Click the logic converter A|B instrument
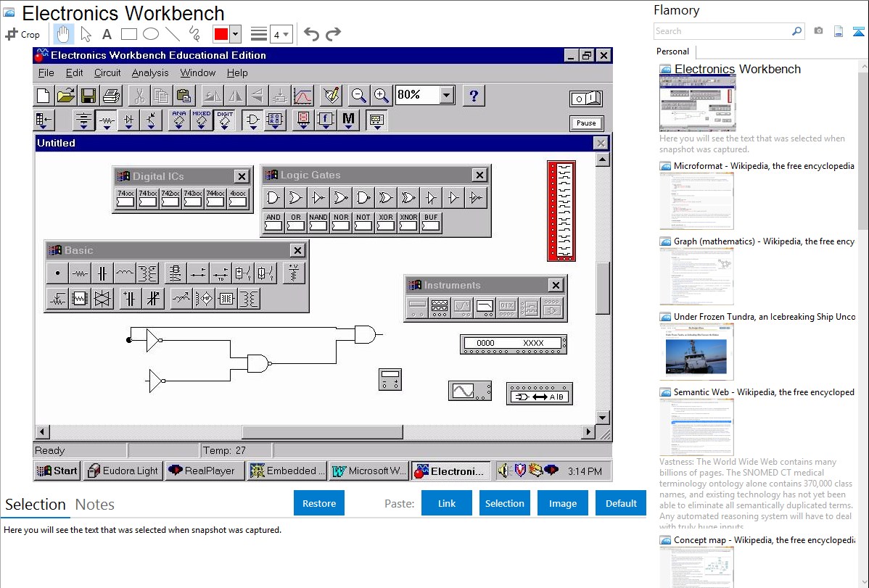Viewport: 869px width, 588px height. (x=539, y=394)
